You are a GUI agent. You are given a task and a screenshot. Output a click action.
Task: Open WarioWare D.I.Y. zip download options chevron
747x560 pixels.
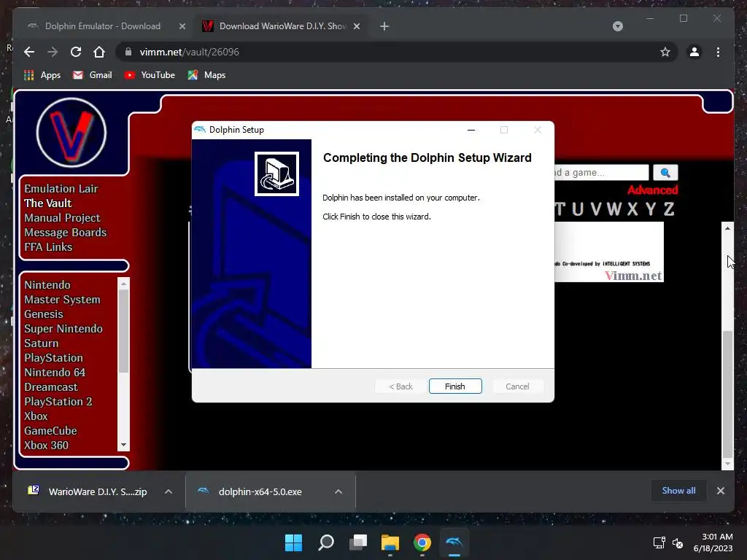[169, 491]
